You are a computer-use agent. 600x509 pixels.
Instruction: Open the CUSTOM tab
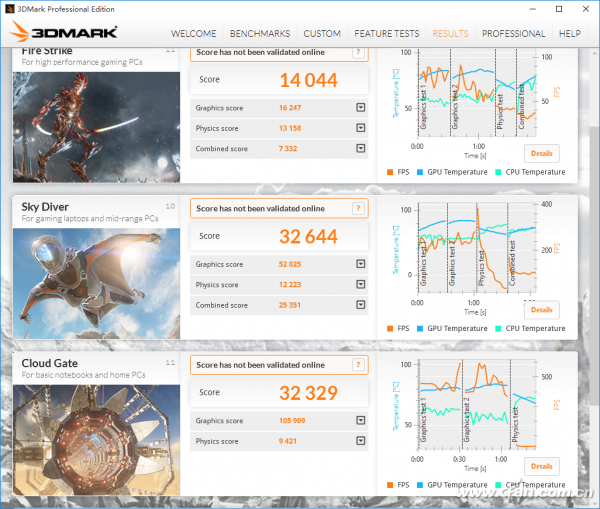(322, 34)
